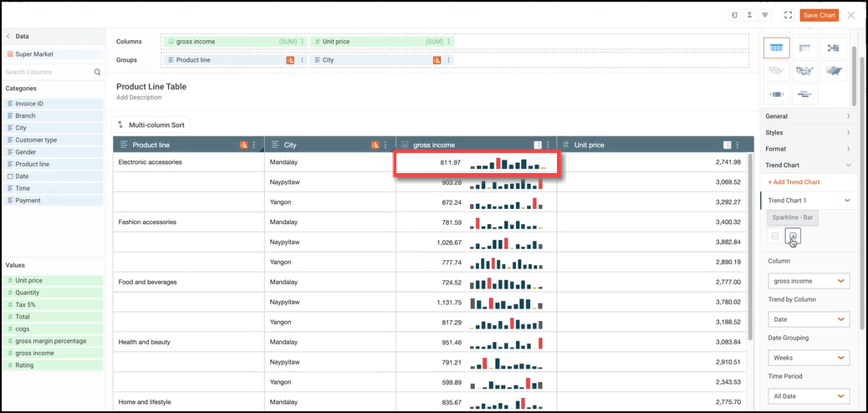
Task: Expand the Time Period dropdown
Action: [x=809, y=396]
